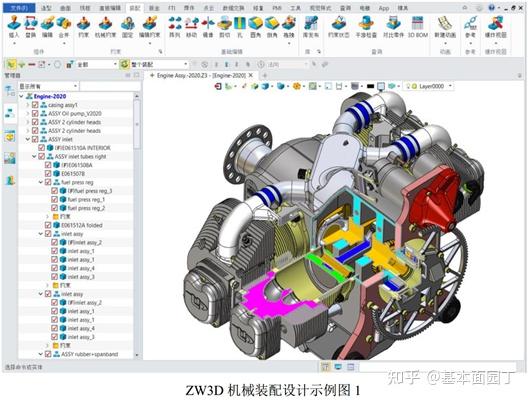Run the 干涉检查 interference check tool
Viewport: 529px width, 400px height.
(366, 27)
